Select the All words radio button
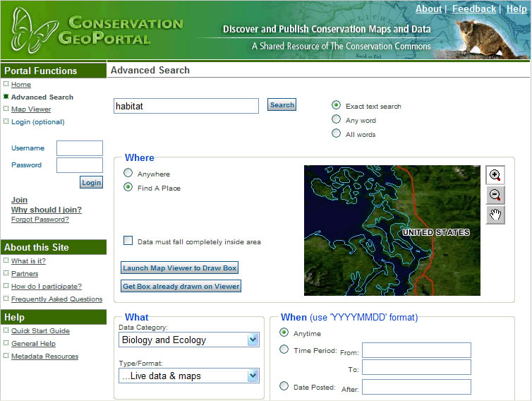This screenshot has height=401, width=532. click(x=336, y=133)
